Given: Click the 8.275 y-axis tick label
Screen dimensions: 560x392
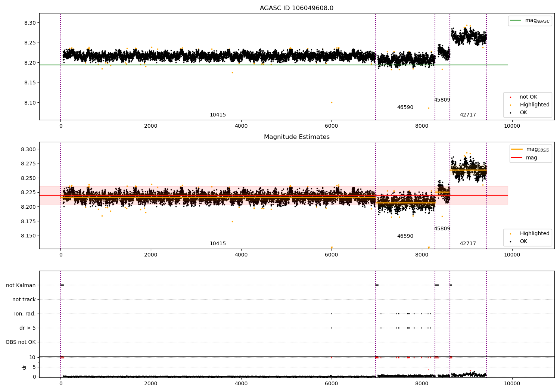Looking at the screenshot, I should click(x=28, y=164).
